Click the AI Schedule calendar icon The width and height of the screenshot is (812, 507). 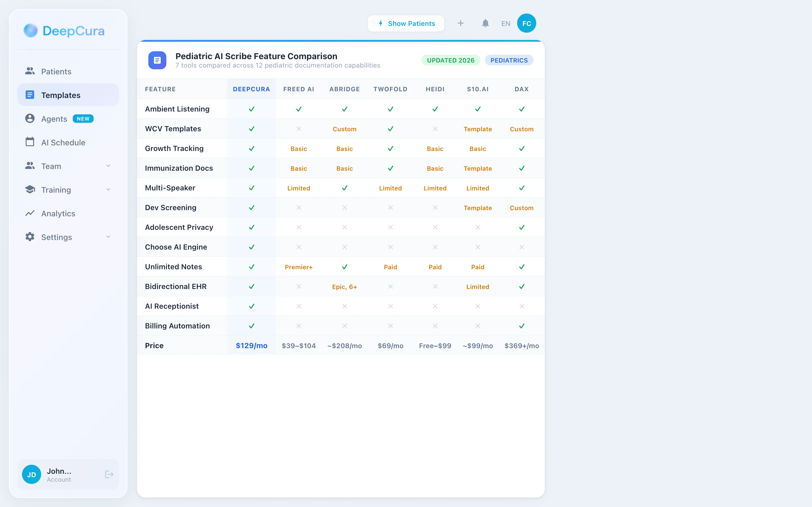coord(30,142)
